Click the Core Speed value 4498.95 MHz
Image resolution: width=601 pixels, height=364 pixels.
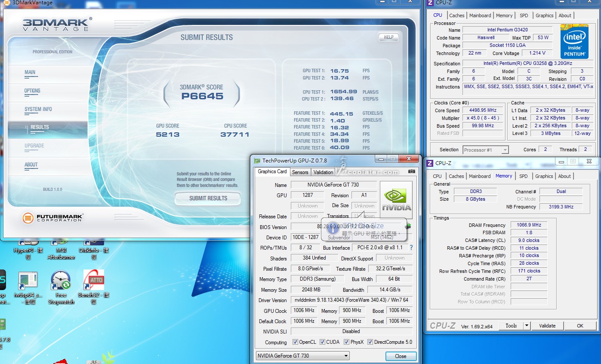click(x=483, y=110)
